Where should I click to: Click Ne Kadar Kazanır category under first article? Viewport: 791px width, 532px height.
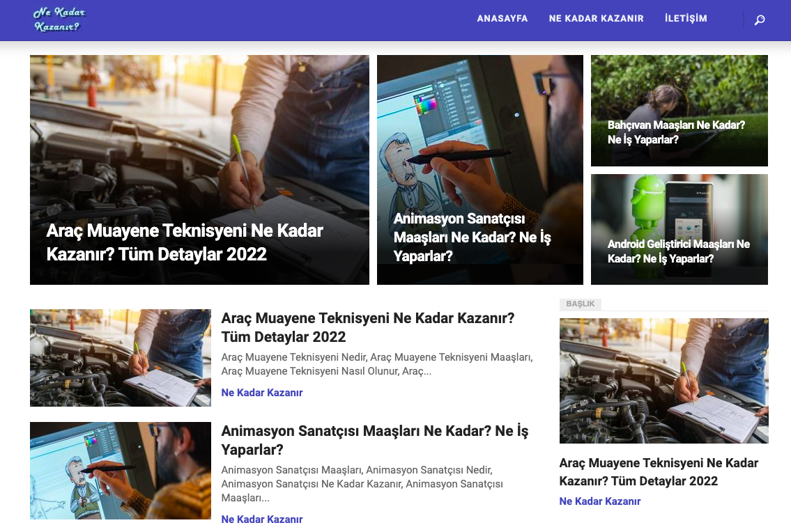point(262,392)
